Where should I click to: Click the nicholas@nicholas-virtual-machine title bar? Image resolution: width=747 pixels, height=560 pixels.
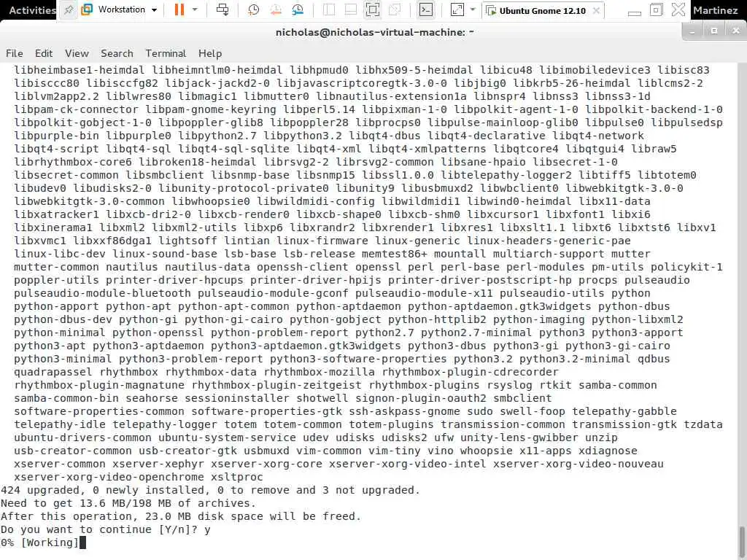[375, 32]
